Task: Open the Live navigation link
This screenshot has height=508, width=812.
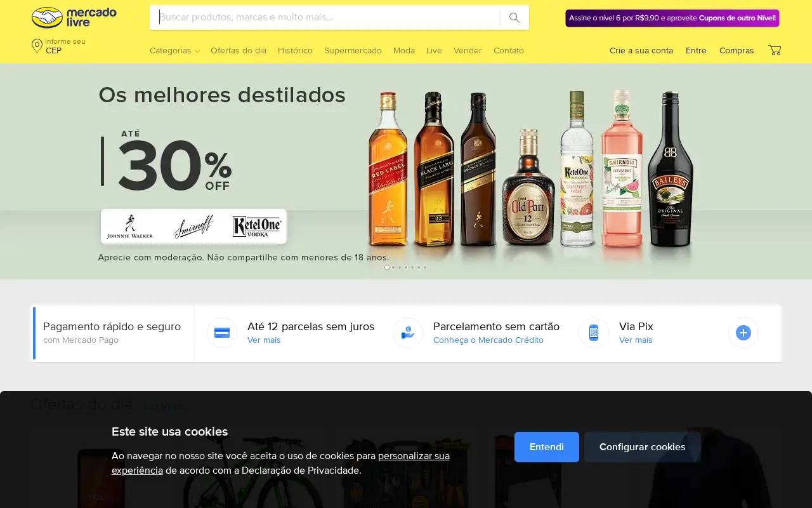Action: click(434, 51)
